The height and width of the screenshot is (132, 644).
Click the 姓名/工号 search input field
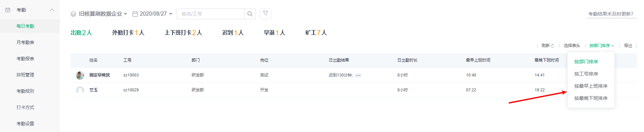210,14
